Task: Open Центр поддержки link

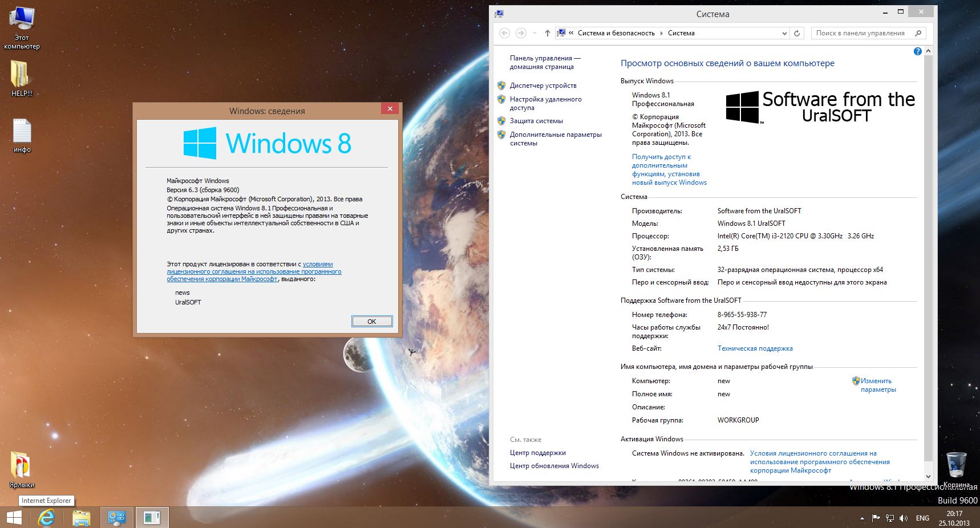Action: (537, 453)
